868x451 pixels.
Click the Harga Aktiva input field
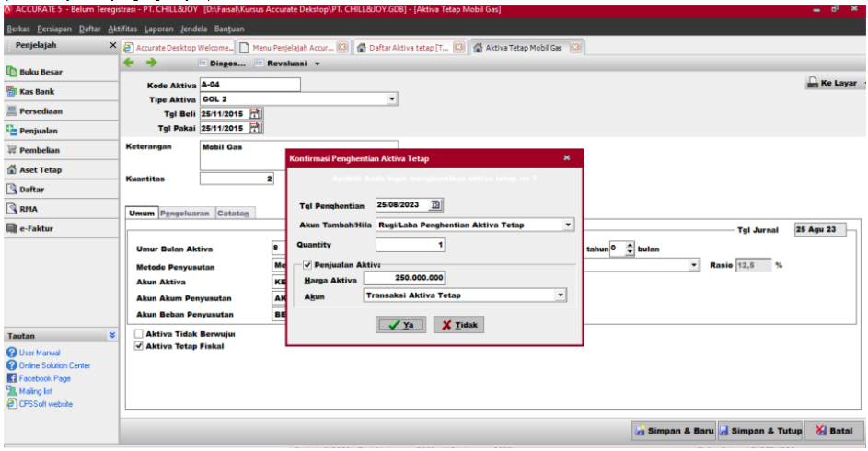click(x=406, y=278)
